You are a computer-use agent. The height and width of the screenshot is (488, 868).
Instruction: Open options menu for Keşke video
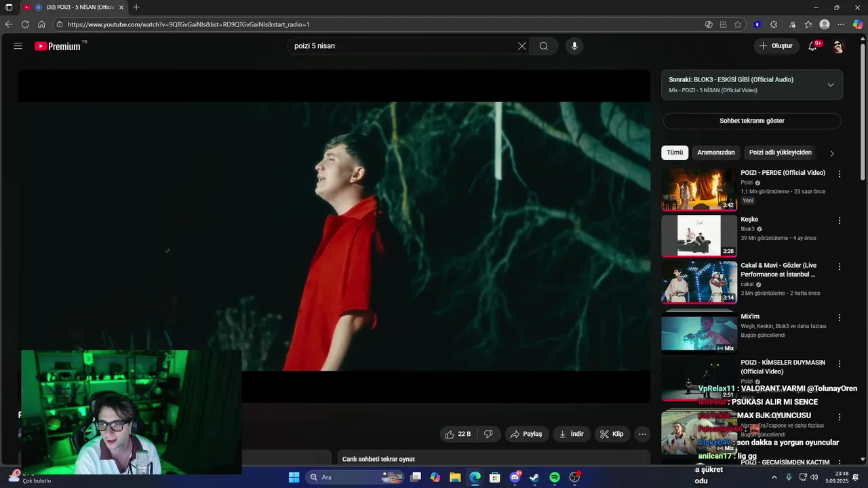coord(840,221)
